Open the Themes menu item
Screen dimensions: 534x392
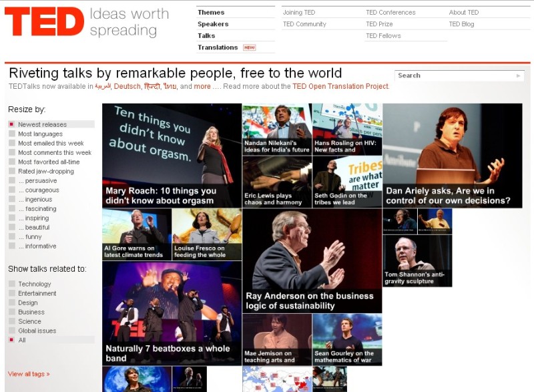tap(211, 12)
